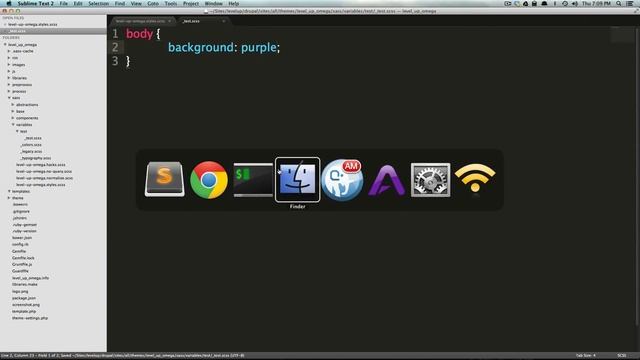Open the Project menu

coord(191,3)
